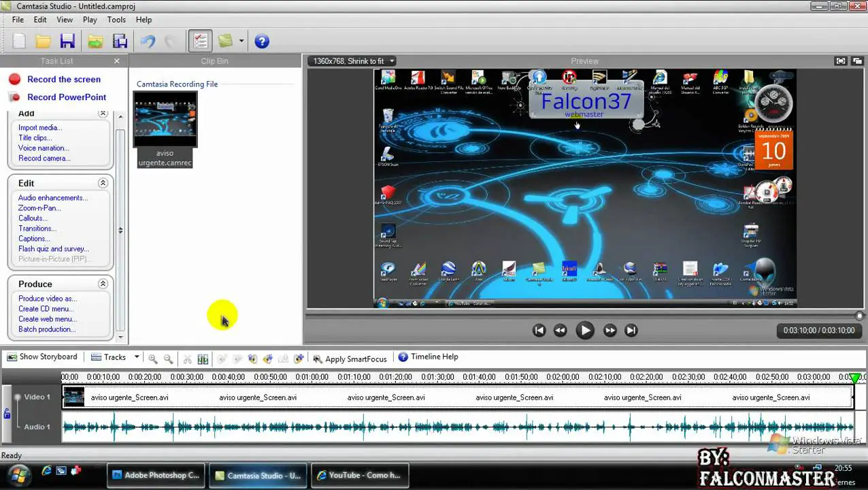
Task: Close the Task List panel
Action: coord(116,61)
